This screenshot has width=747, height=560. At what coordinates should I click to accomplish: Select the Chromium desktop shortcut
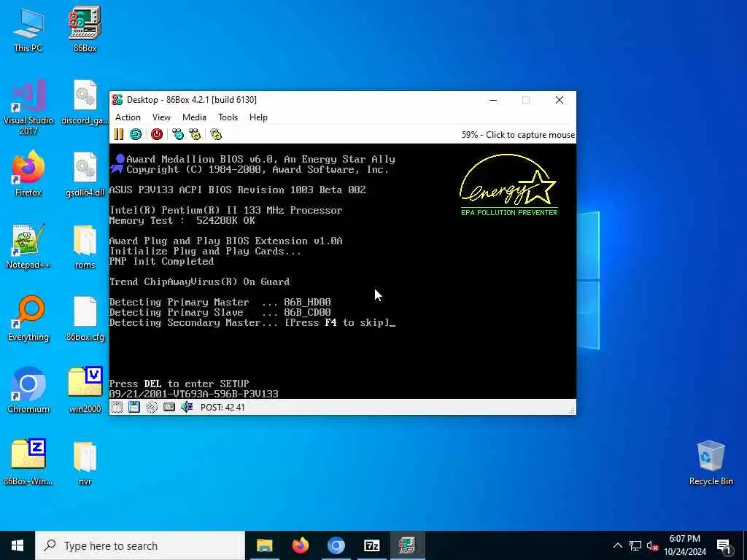28,390
